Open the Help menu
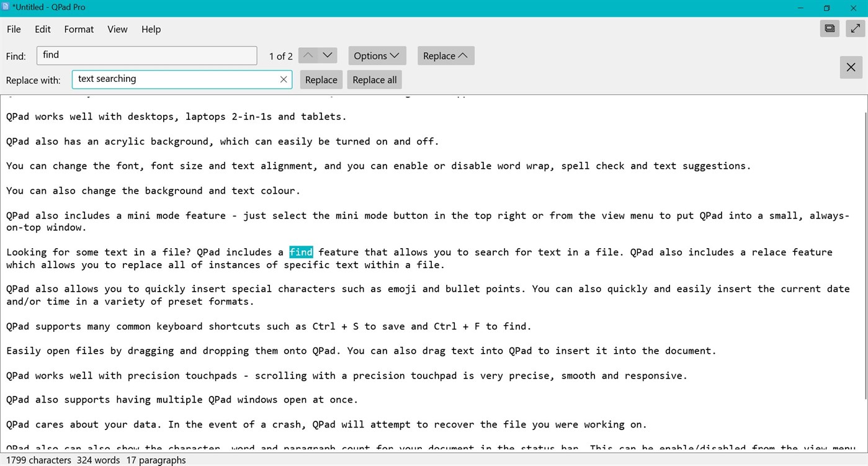868x466 pixels. 151,29
